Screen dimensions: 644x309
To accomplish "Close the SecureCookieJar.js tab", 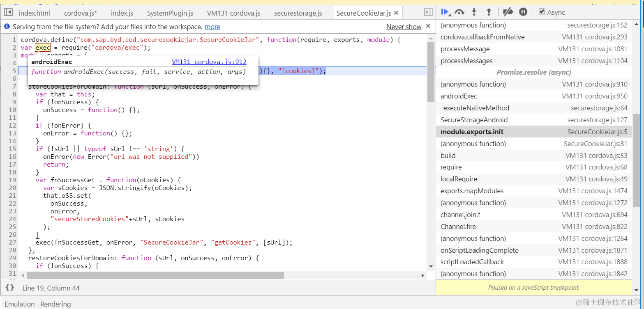I will [396, 13].
